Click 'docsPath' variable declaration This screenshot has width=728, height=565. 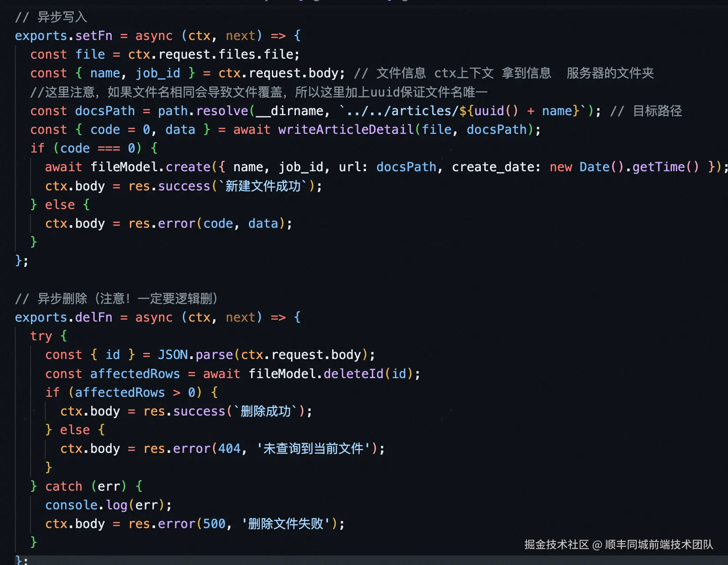(x=105, y=111)
